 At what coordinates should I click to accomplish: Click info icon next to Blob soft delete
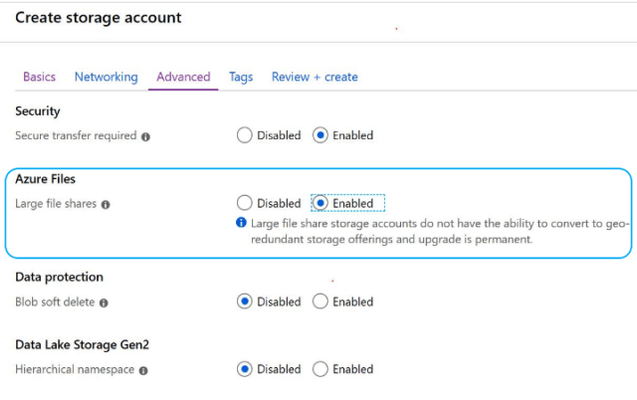tap(104, 303)
